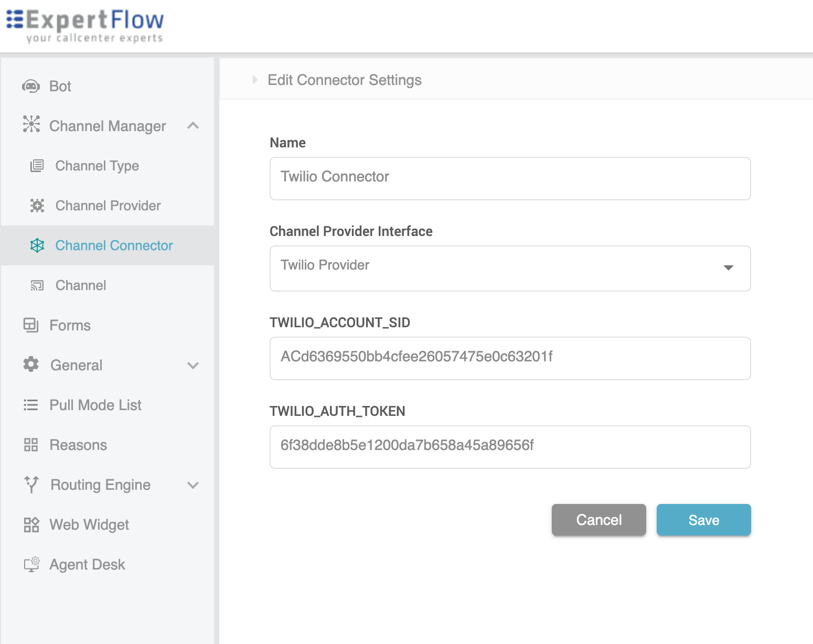Open Pull Mode List menu item
813x644 pixels.
[x=95, y=405]
